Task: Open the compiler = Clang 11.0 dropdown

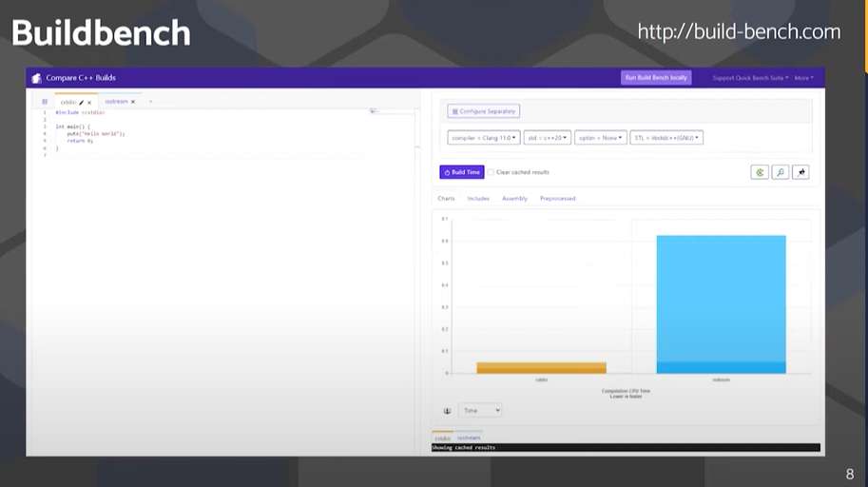Action: click(x=484, y=138)
